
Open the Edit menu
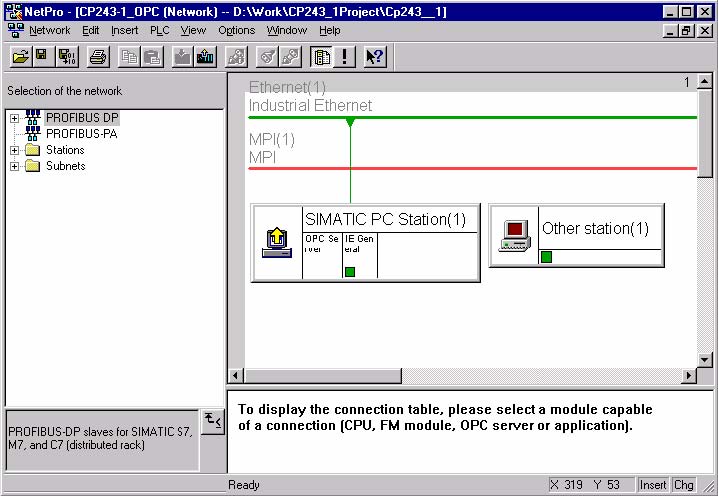(91, 30)
